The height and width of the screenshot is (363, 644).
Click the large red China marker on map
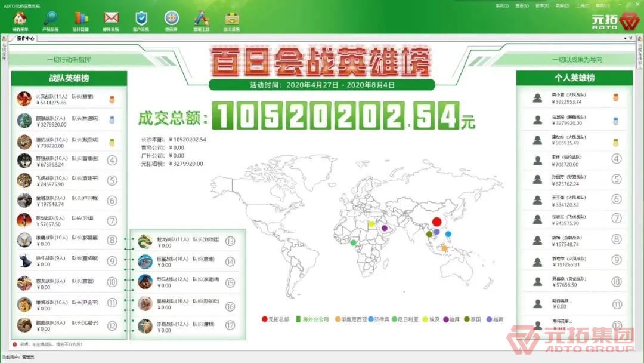[x=436, y=222]
